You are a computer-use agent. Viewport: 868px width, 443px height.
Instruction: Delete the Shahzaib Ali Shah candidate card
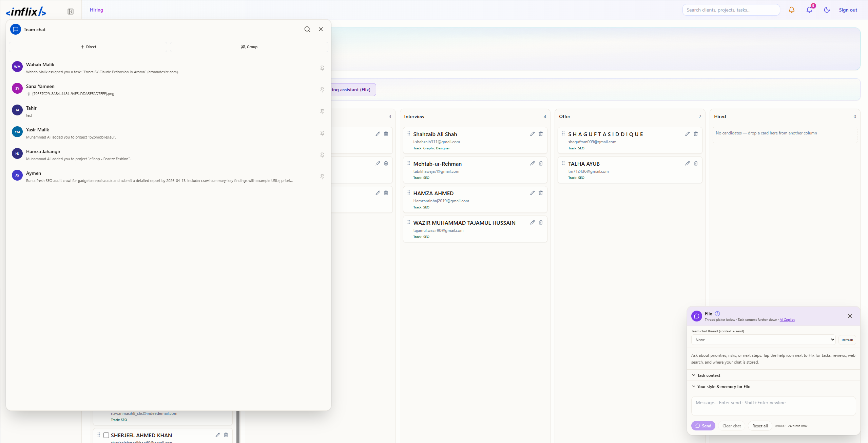click(541, 134)
